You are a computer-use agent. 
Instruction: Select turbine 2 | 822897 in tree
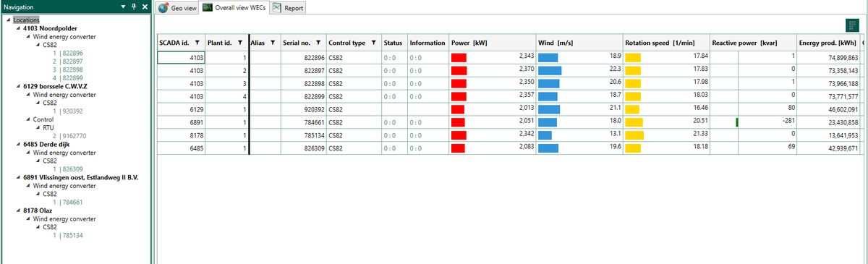tap(67, 61)
